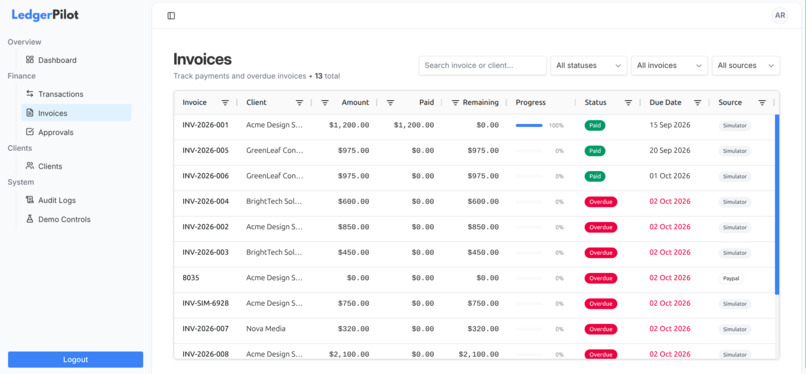This screenshot has height=374, width=806.
Task: Open invoice INV-2026-001
Action: tap(206, 125)
